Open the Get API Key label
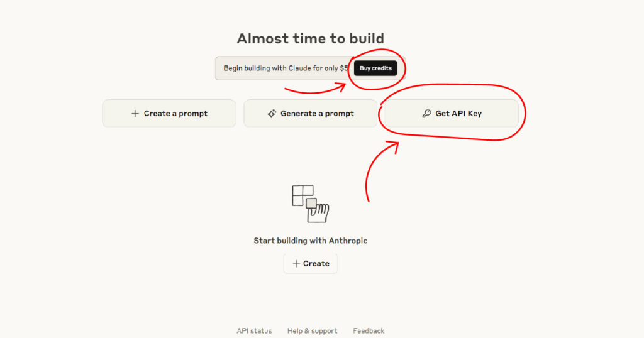644x338 pixels. [458, 114]
